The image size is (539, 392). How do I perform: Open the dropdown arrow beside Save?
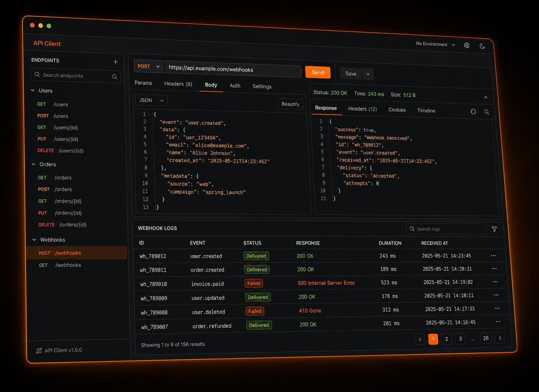tap(368, 74)
